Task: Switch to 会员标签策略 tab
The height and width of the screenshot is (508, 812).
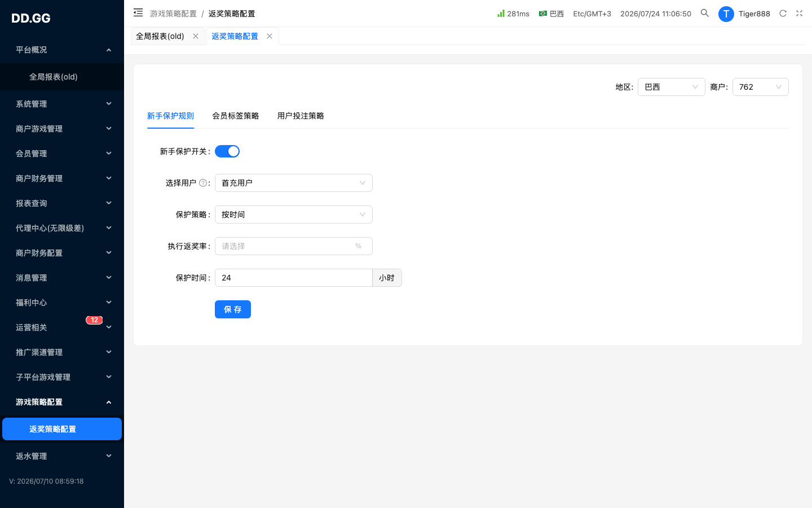Action: [235, 116]
